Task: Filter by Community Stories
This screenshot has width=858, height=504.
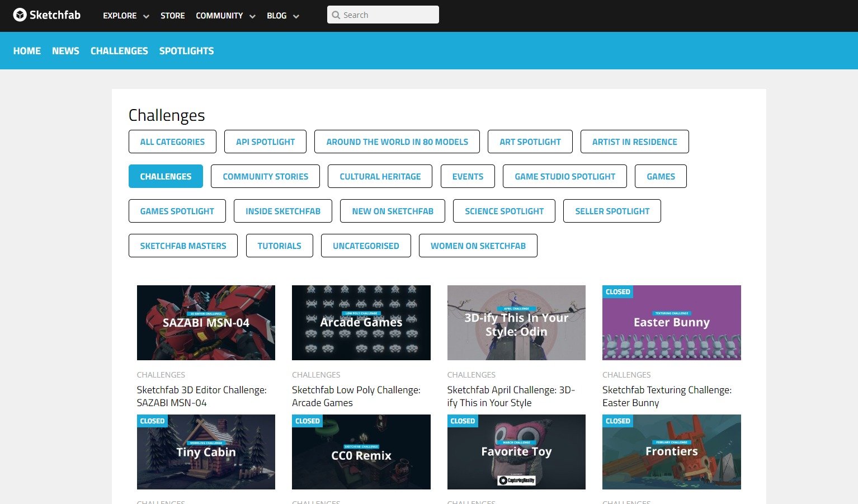Action: click(265, 176)
